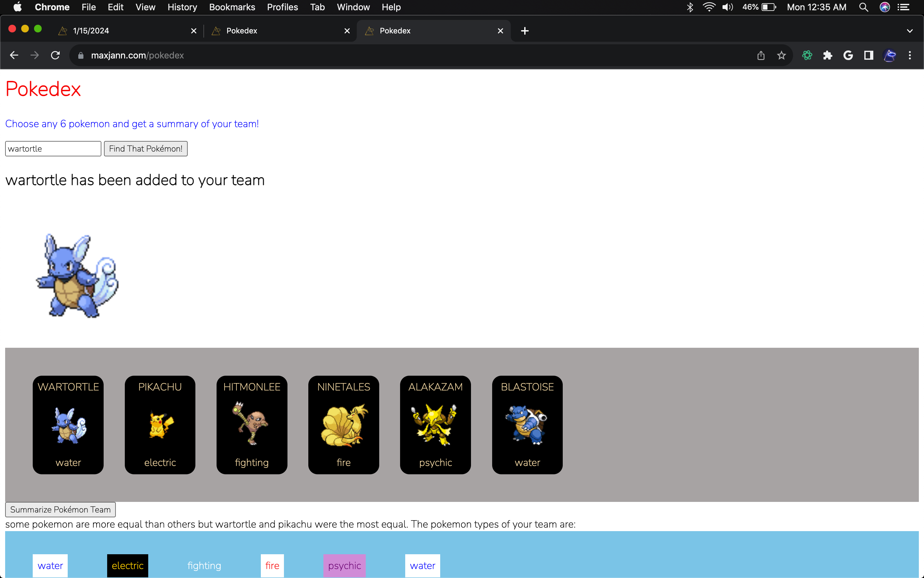Viewport: 924px width, 578px height.
Task: Select the PIKACHU team card
Action: tap(160, 425)
